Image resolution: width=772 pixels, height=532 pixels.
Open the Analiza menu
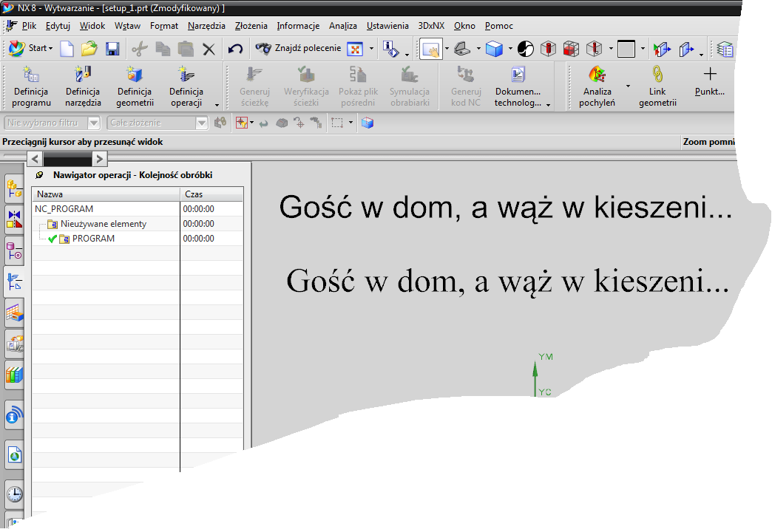click(343, 26)
